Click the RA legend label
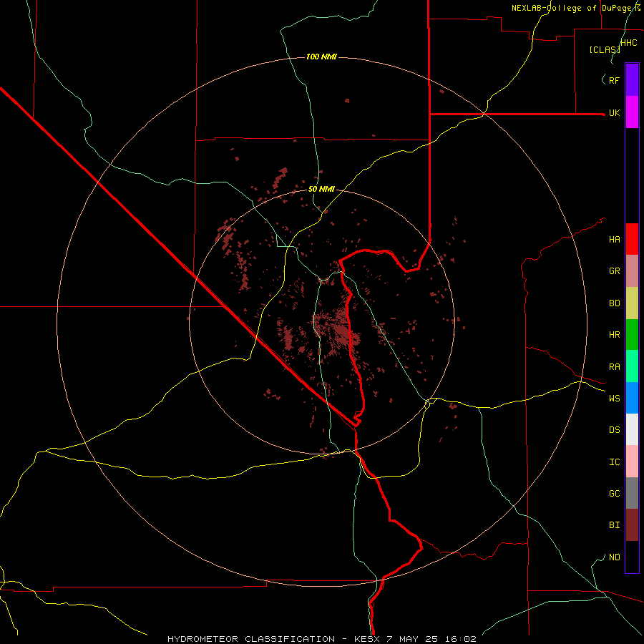644x644 pixels. (x=614, y=367)
